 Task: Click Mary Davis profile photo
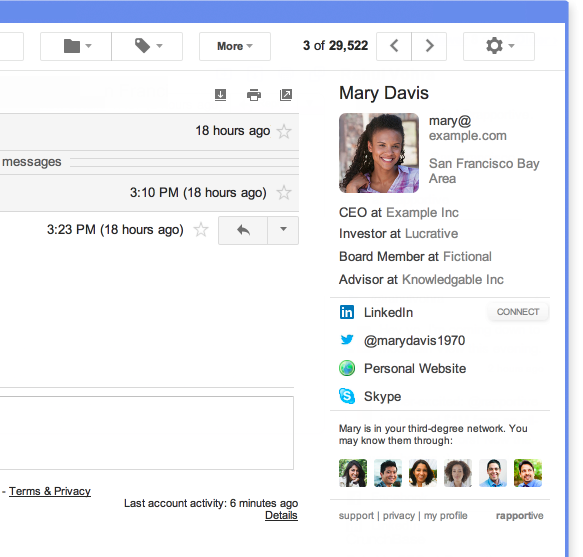point(379,153)
